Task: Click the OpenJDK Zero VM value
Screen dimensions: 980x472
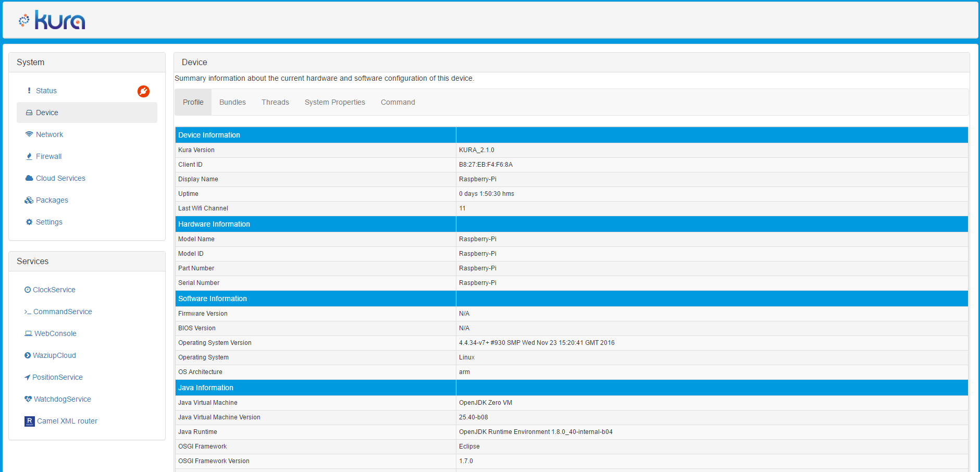Action: [x=486, y=403]
